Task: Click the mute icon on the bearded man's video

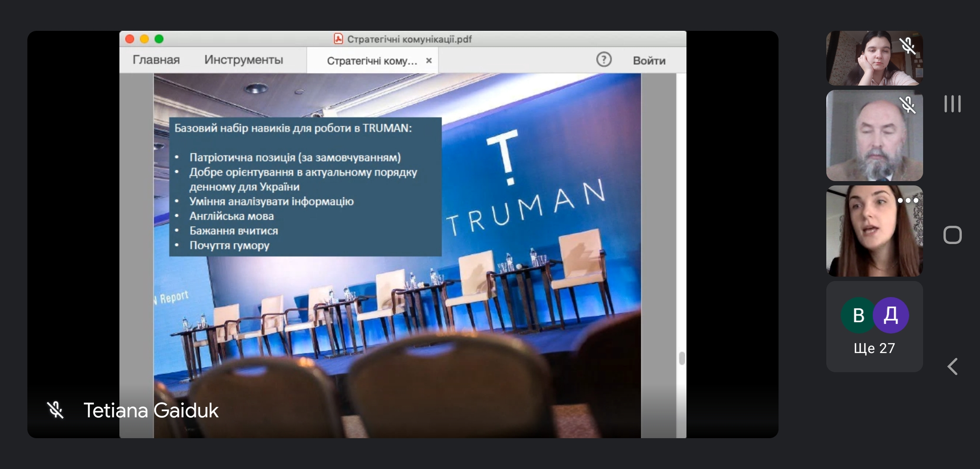Action: coord(907,105)
